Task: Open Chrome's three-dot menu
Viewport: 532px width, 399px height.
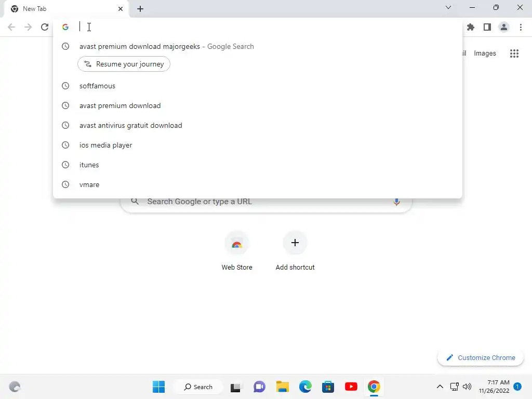Action: (x=521, y=27)
